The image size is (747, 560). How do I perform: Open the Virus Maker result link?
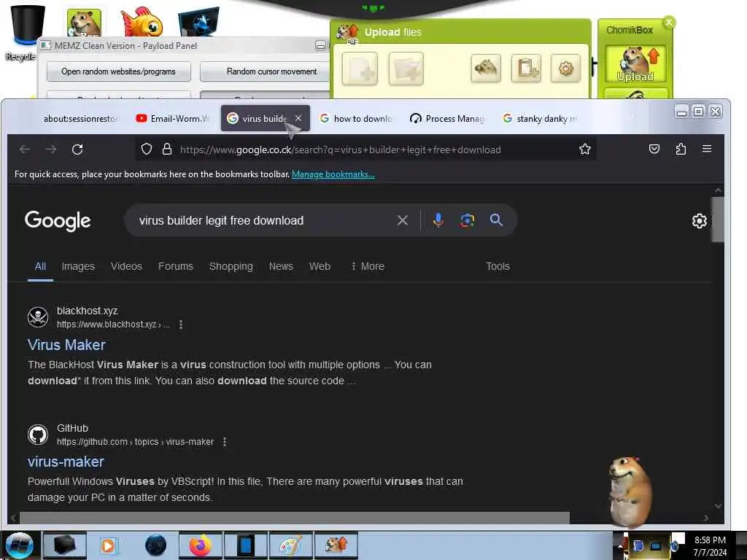pos(66,345)
